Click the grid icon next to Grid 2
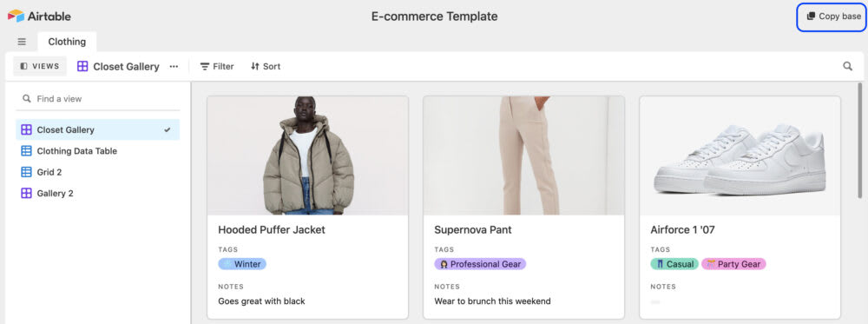 pyautogui.click(x=26, y=172)
